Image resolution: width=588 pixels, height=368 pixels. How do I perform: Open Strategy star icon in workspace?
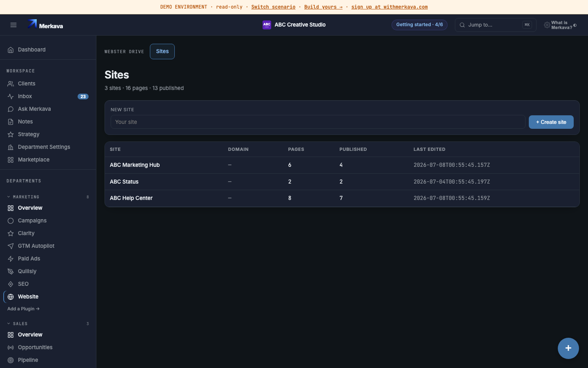(x=11, y=135)
